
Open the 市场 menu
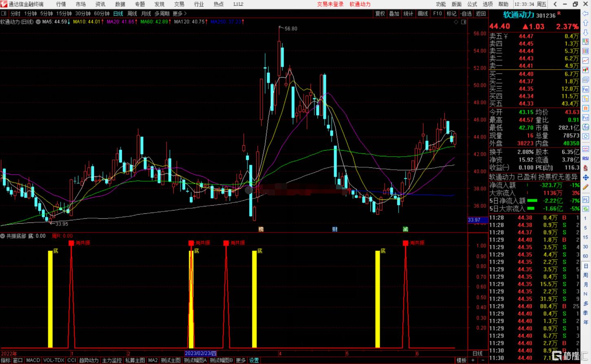[x=81, y=4]
